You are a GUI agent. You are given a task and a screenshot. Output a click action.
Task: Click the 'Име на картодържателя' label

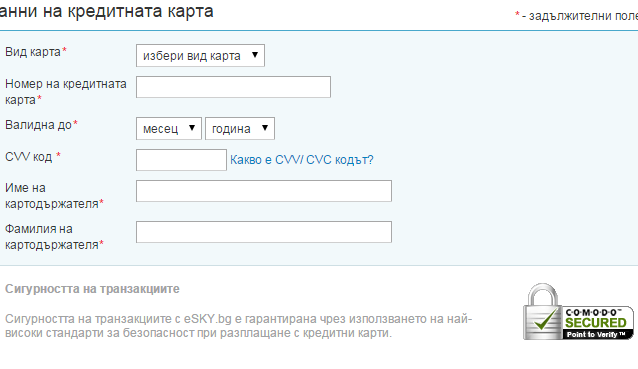(54, 196)
